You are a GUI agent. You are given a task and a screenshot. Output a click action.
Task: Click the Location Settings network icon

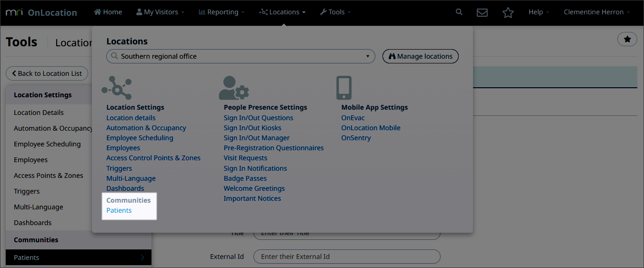(117, 88)
